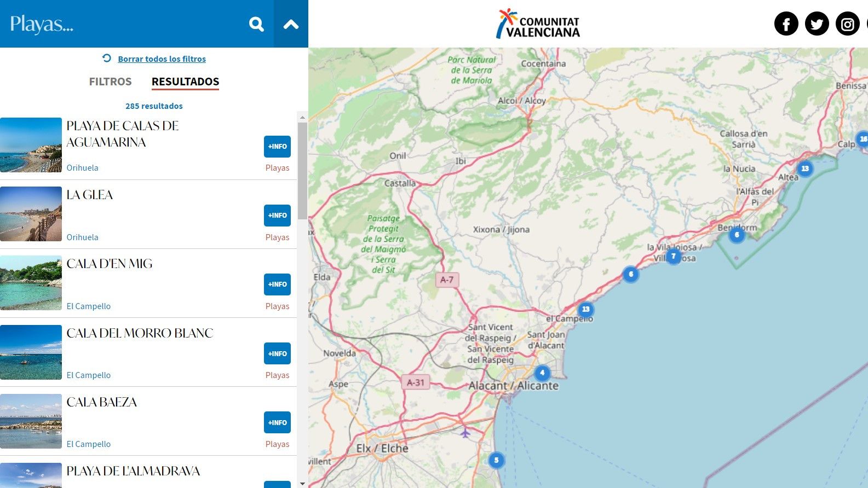This screenshot has width=868, height=488.
Task: Open the Instagram page icon
Action: (x=847, y=24)
